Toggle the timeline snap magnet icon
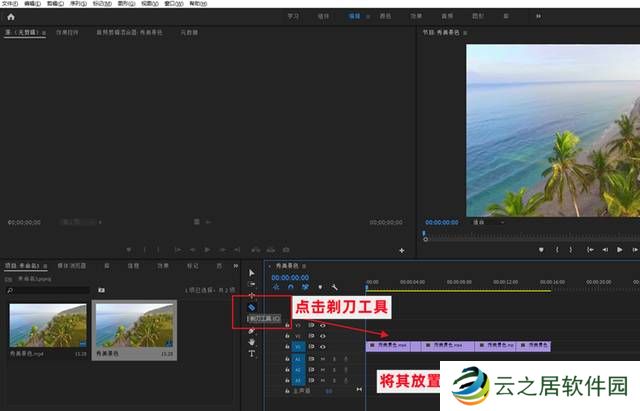The image size is (640, 411). (290, 287)
